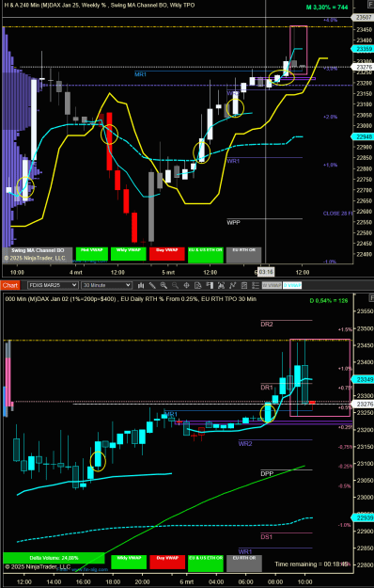This screenshot has width=374, height=588.
Task: Click the Delta Volume 24,88% button
Action: click(54, 558)
